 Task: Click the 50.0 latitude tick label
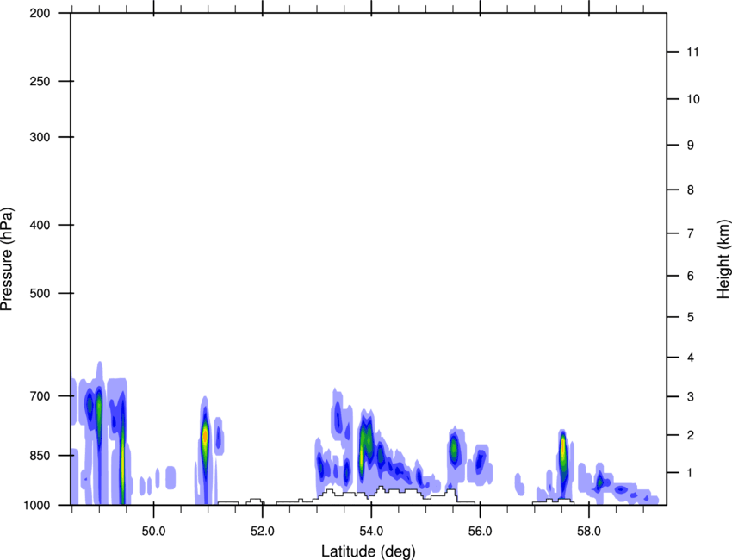tap(153, 532)
